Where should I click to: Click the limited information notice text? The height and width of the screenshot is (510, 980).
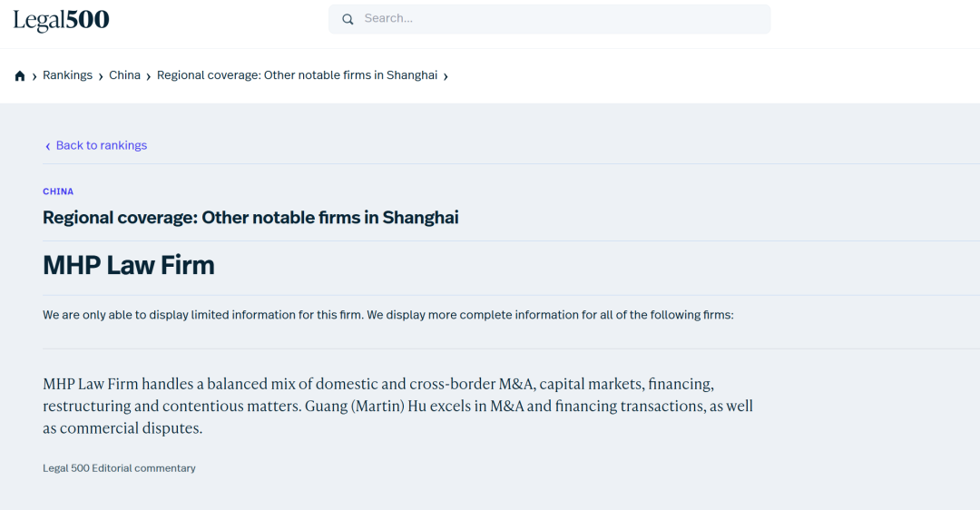pyautogui.click(x=387, y=315)
